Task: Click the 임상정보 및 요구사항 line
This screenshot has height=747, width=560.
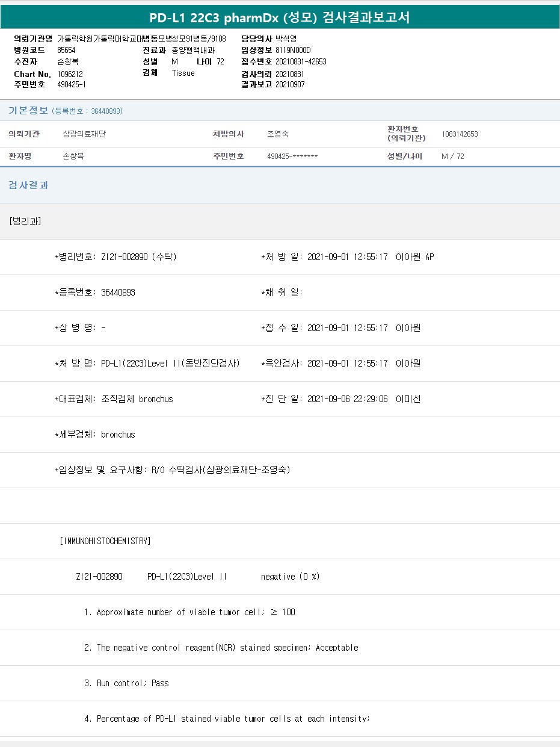Action: pyautogui.click(x=172, y=470)
